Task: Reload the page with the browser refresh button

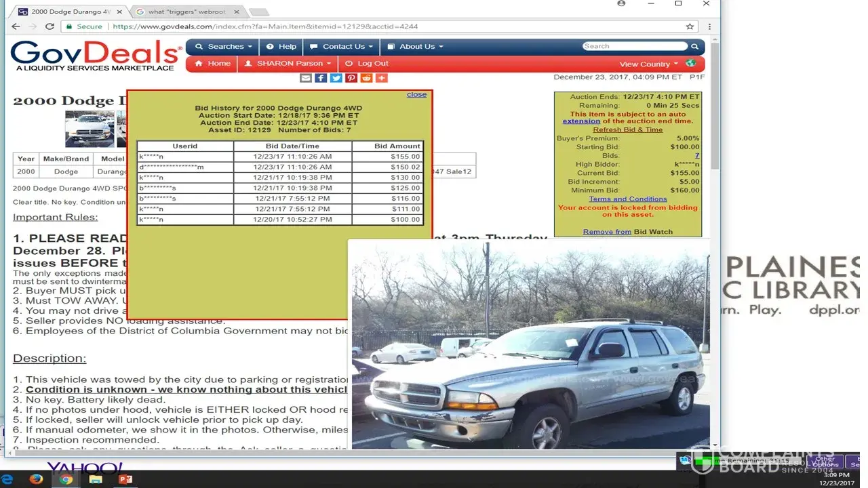Action: [50, 26]
